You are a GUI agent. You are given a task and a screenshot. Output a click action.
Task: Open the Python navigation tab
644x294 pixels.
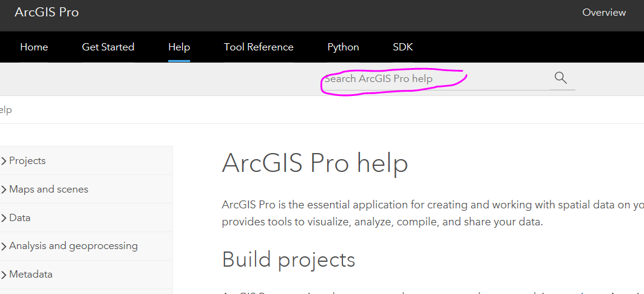tap(343, 47)
